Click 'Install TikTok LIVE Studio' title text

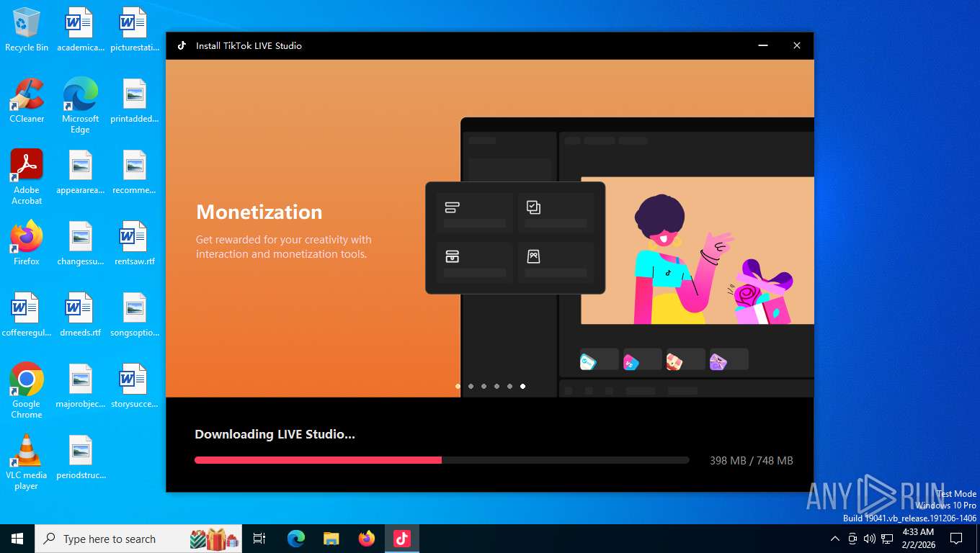(x=249, y=45)
